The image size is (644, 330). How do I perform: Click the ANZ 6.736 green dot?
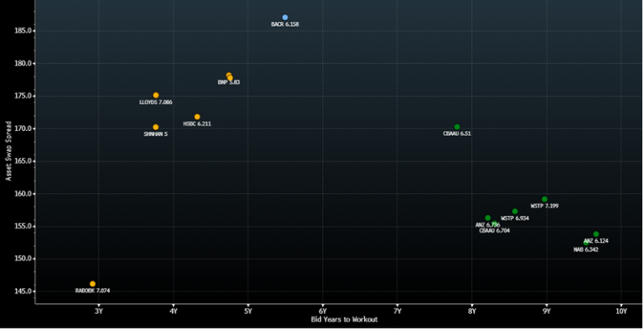tap(487, 218)
